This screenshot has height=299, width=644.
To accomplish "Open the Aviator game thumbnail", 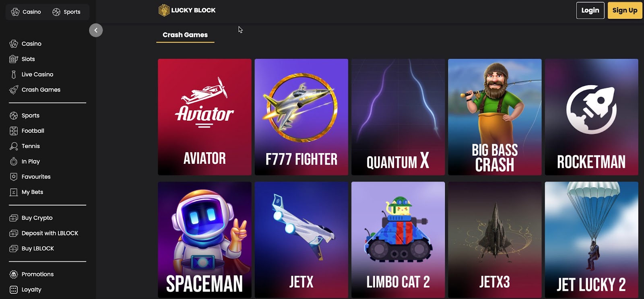I will pos(204,117).
